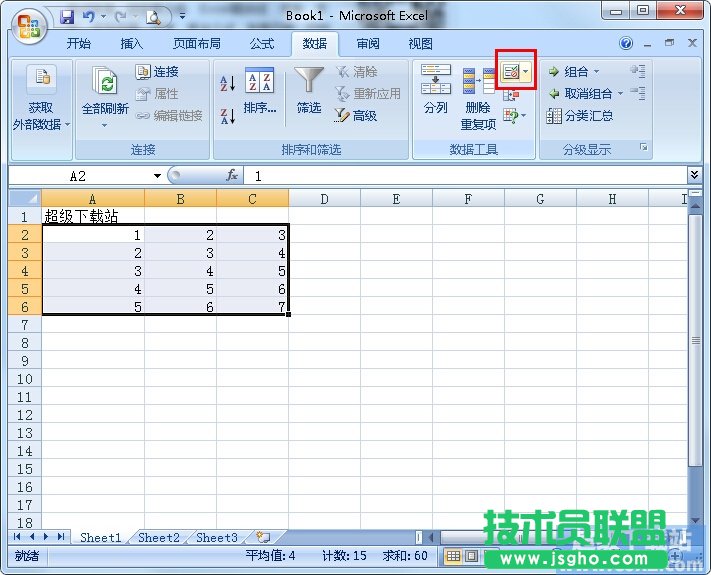Open the 审阅 ribbon tab

tap(368, 44)
